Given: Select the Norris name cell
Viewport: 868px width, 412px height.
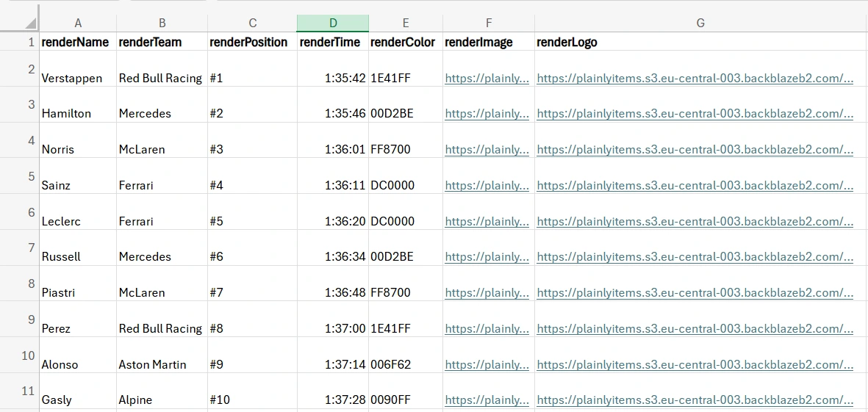Looking at the screenshot, I should click(78, 140).
